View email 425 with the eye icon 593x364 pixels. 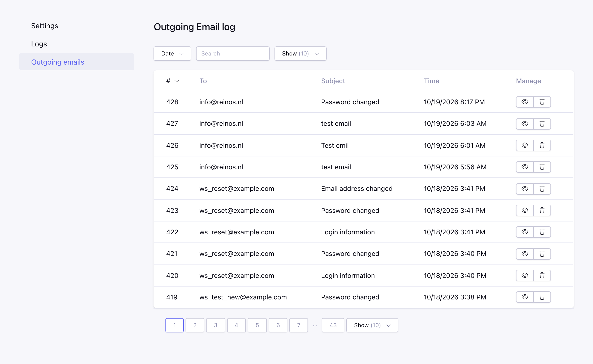525,167
